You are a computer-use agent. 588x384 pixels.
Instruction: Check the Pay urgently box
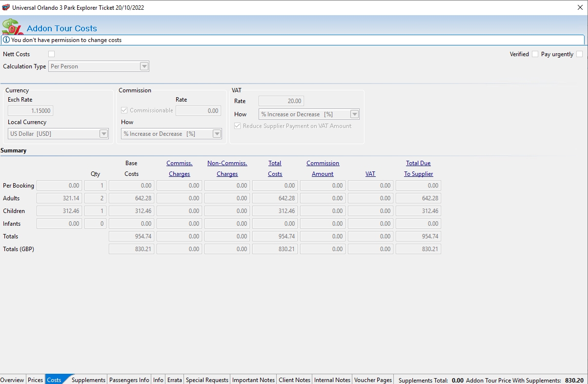(579, 54)
